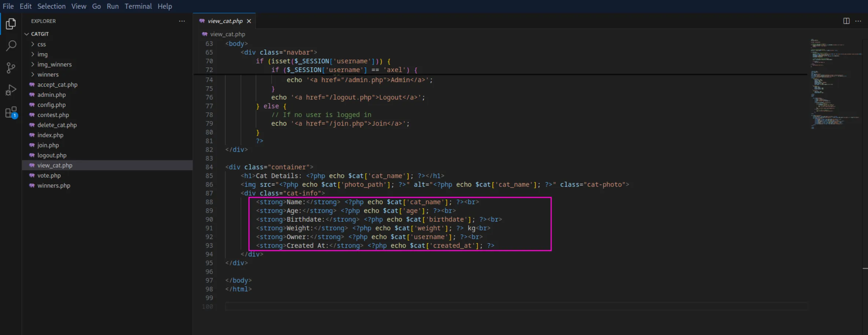868x335 pixels.
Task: Open accept_cat.php from the explorer
Action: click(x=58, y=85)
